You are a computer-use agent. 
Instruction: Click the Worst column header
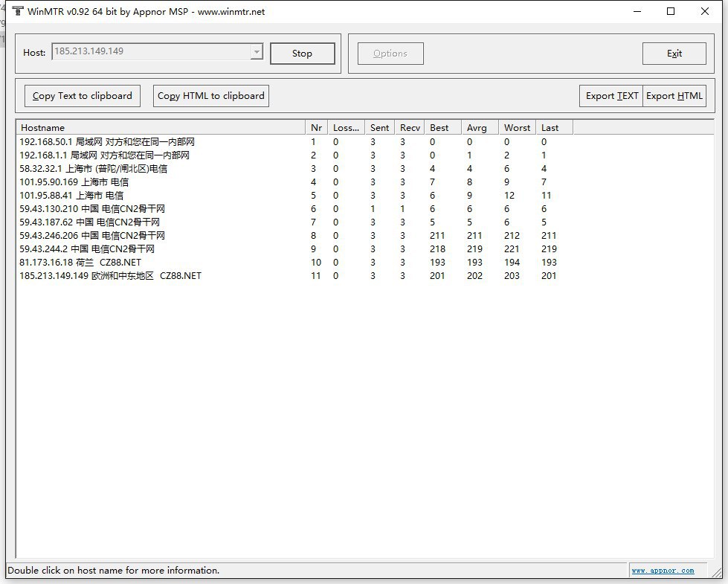click(x=517, y=128)
